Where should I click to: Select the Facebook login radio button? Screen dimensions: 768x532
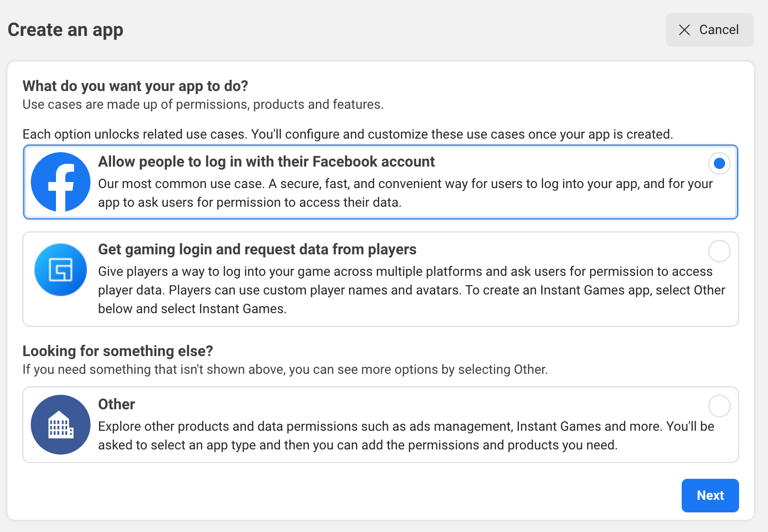point(719,163)
